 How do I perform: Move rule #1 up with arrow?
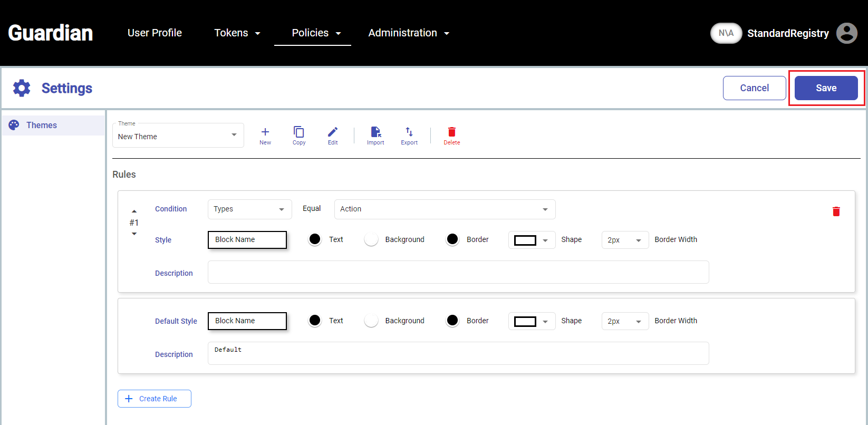tap(134, 211)
